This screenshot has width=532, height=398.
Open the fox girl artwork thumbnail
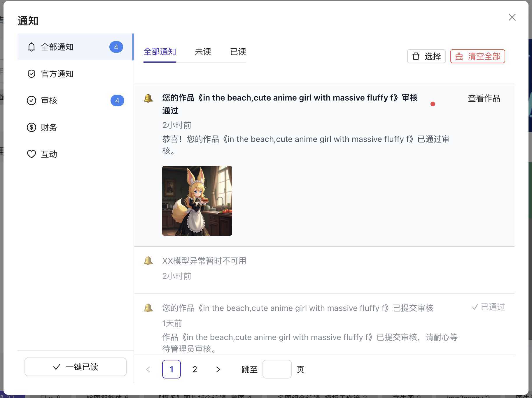pos(197,201)
